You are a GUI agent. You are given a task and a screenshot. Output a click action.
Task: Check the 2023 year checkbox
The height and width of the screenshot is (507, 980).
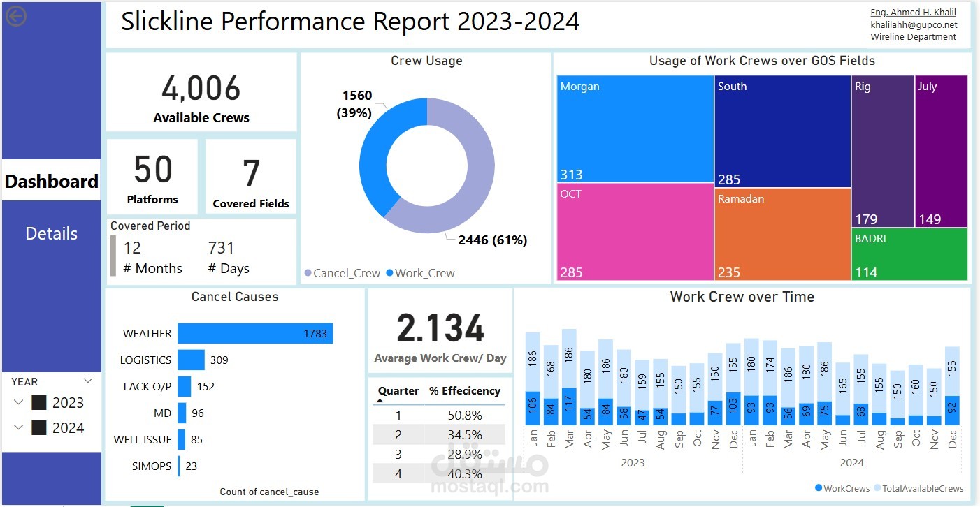tap(39, 403)
